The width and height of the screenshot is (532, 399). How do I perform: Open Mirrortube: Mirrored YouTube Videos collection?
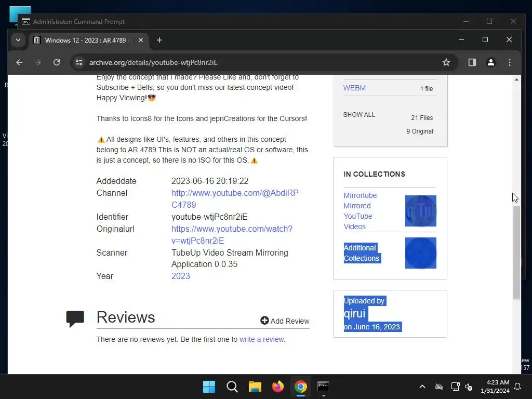point(361,211)
